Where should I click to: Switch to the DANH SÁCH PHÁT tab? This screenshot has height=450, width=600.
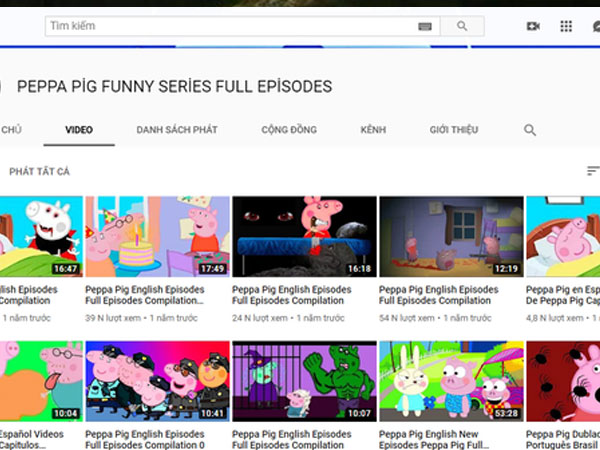pyautogui.click(x=177, y=130)
